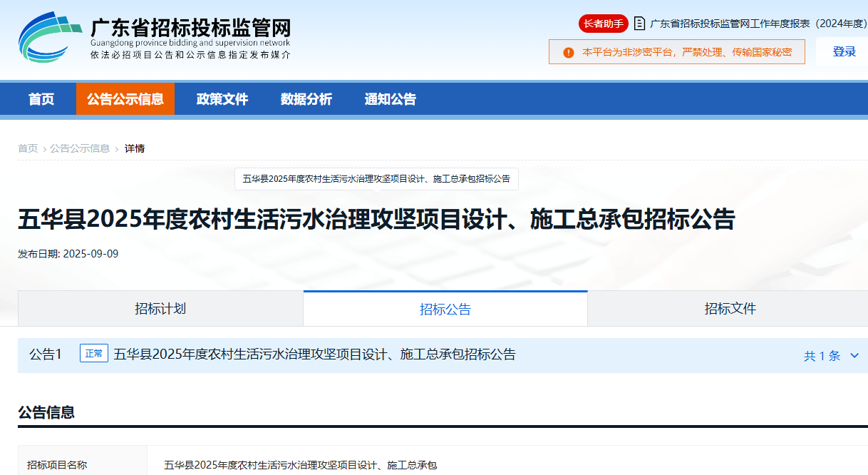Viewport: 868px width, 475px height.
Task: Switch to the 招标公告 tab
Action: point(445,308)
